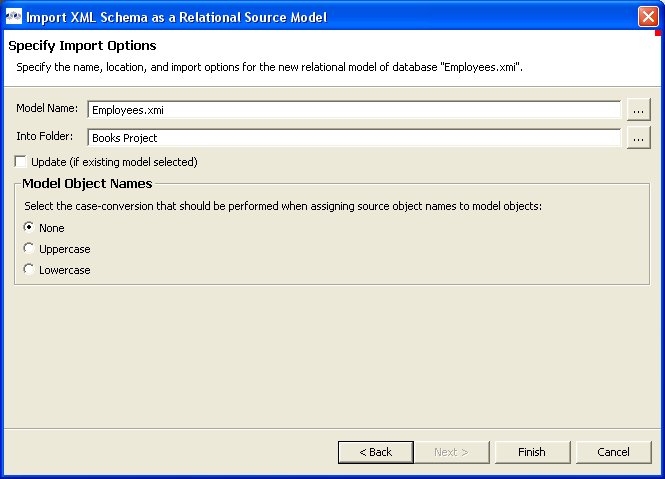
Task: Go to previous page with Back button
Action: pos(375,452)
